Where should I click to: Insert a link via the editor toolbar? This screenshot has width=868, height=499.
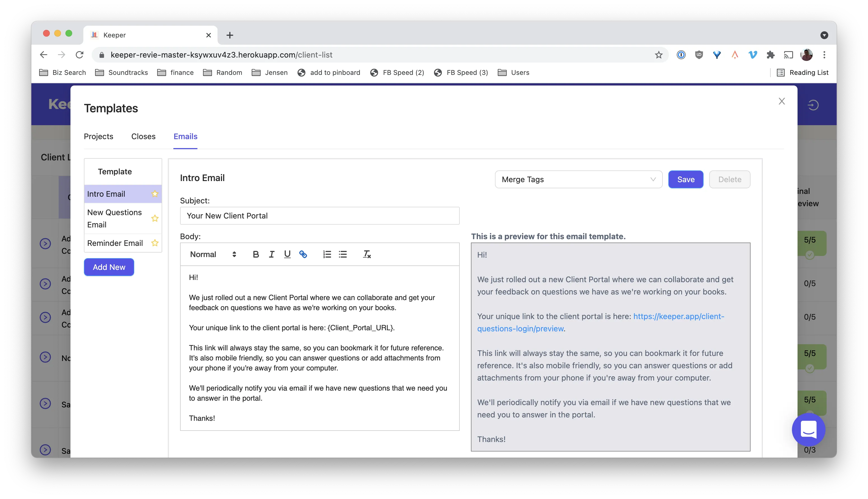point(303,254)
